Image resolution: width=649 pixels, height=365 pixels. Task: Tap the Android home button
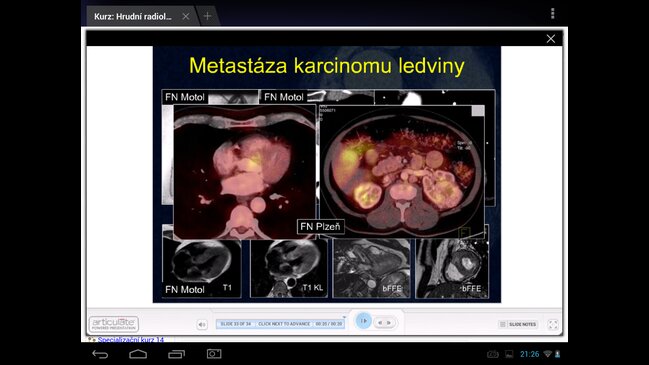[x=138, y=354]
